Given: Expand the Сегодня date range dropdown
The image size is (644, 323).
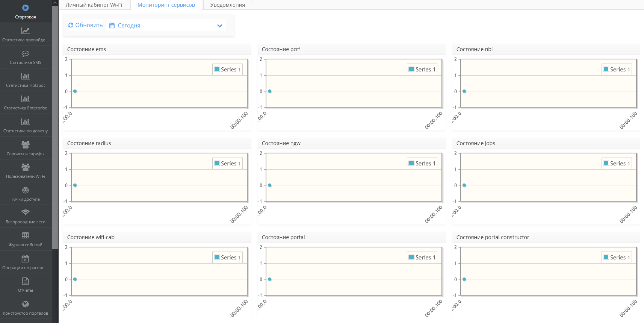Looking at the screenshot, I should tap(166, 26).
